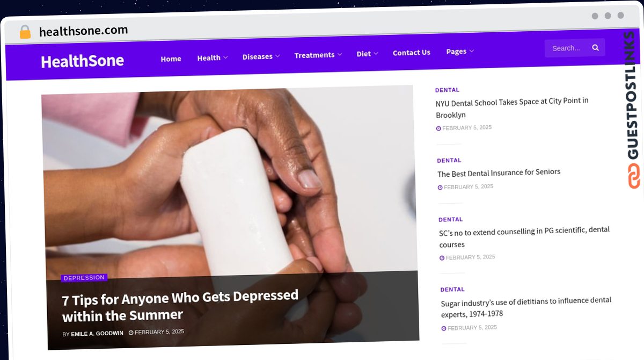Open the Contact Us page
The width and height of the screenshot is (644, 360).
point(411,52)
